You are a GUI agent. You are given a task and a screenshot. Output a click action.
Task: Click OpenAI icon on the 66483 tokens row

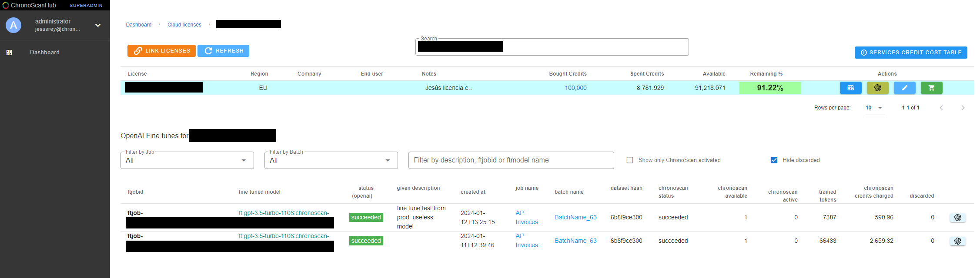click(957, 241)
